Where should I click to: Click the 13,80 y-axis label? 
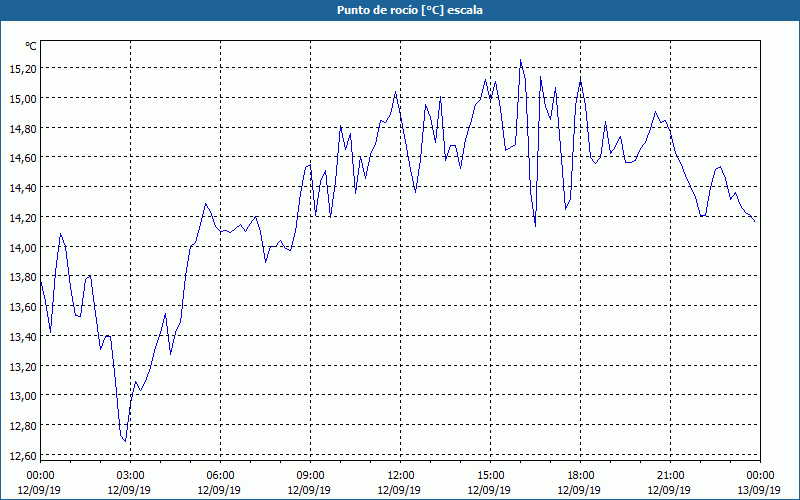[x=22, y=277]
